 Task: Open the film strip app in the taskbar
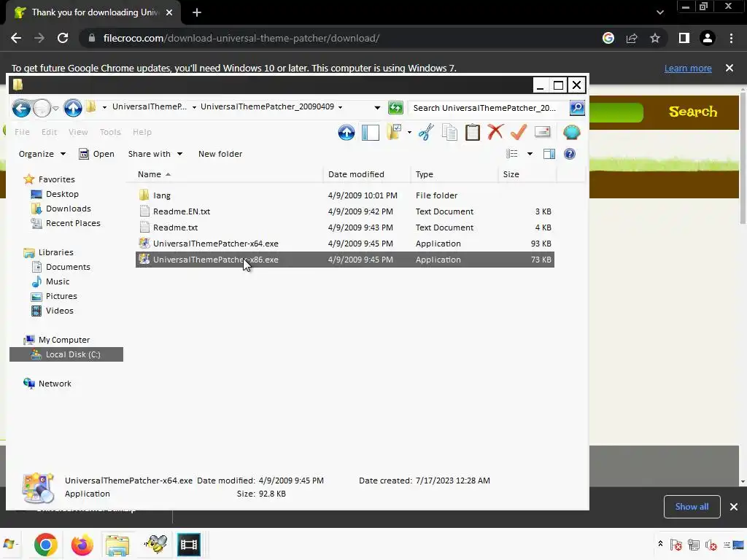189,545
